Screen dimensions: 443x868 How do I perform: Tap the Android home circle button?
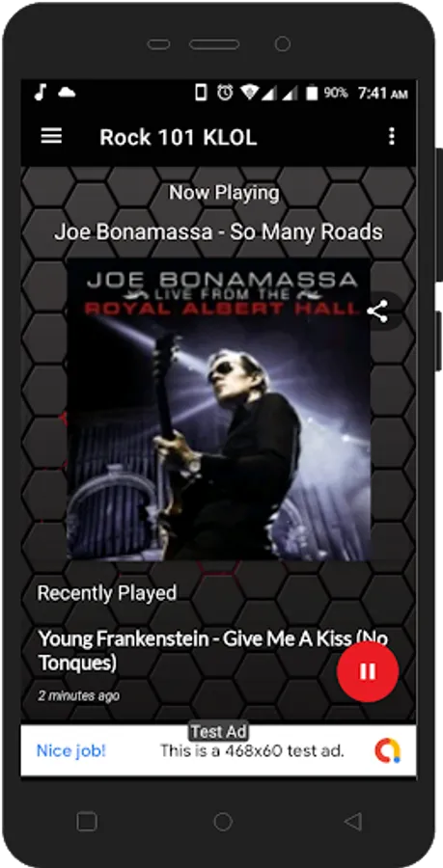point(223,822)
